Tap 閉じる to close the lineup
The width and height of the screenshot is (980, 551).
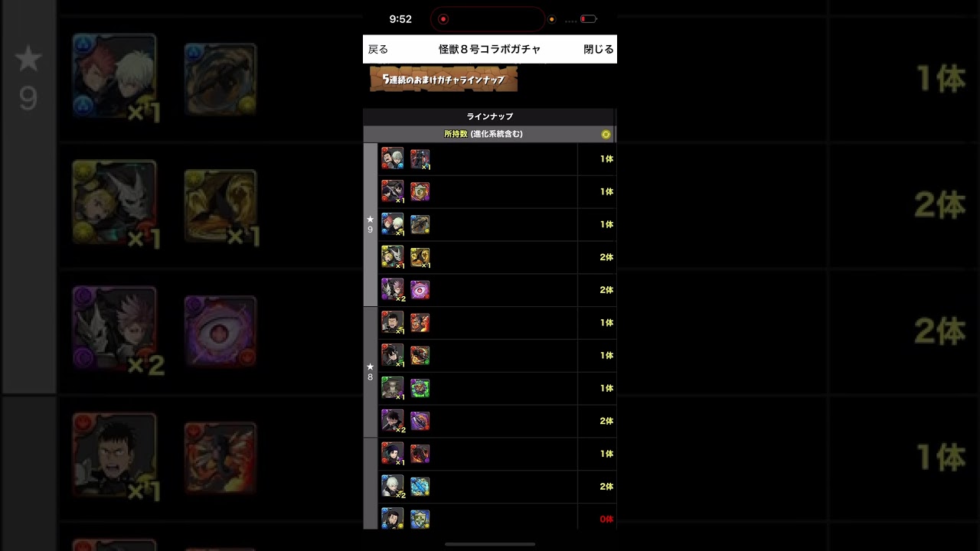599,49
